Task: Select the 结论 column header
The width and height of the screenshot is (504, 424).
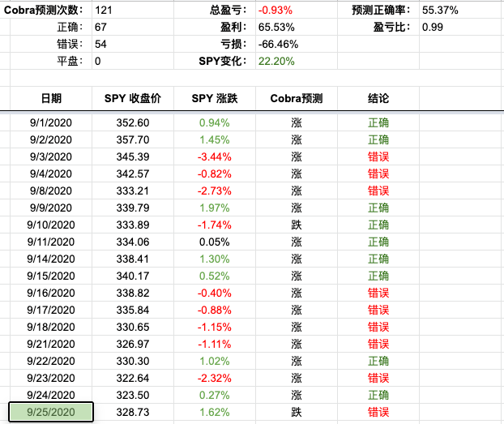Action: click(378, 98)
